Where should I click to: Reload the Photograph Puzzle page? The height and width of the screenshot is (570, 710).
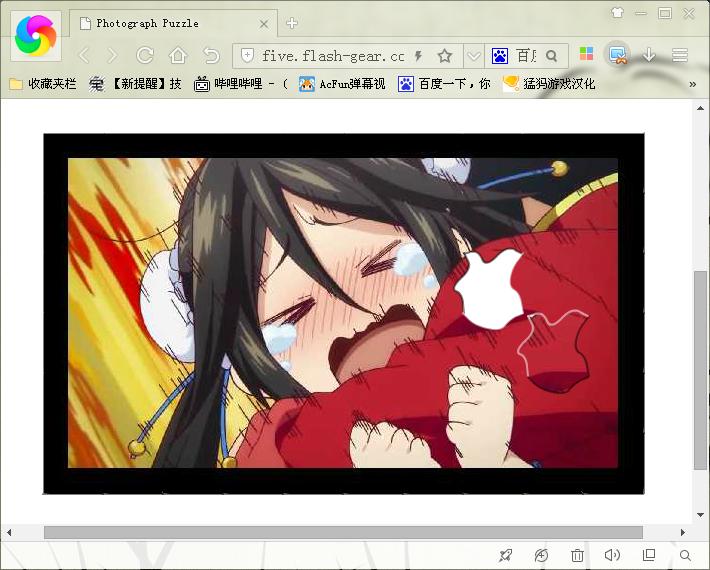(x=145, y=55)
